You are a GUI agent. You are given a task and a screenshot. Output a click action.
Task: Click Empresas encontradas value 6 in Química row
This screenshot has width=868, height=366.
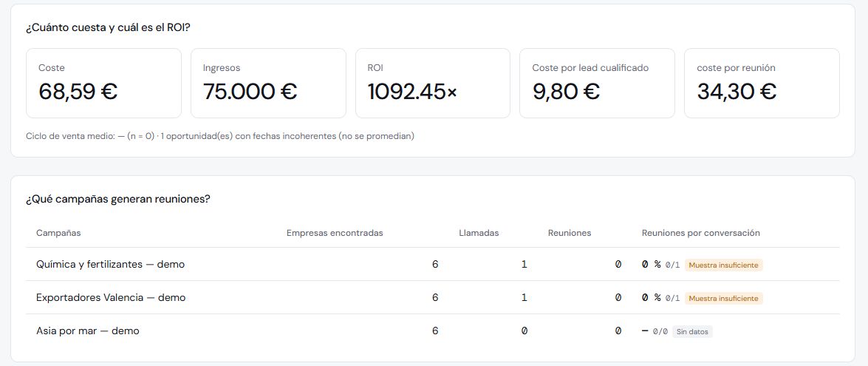coord(435,265)
